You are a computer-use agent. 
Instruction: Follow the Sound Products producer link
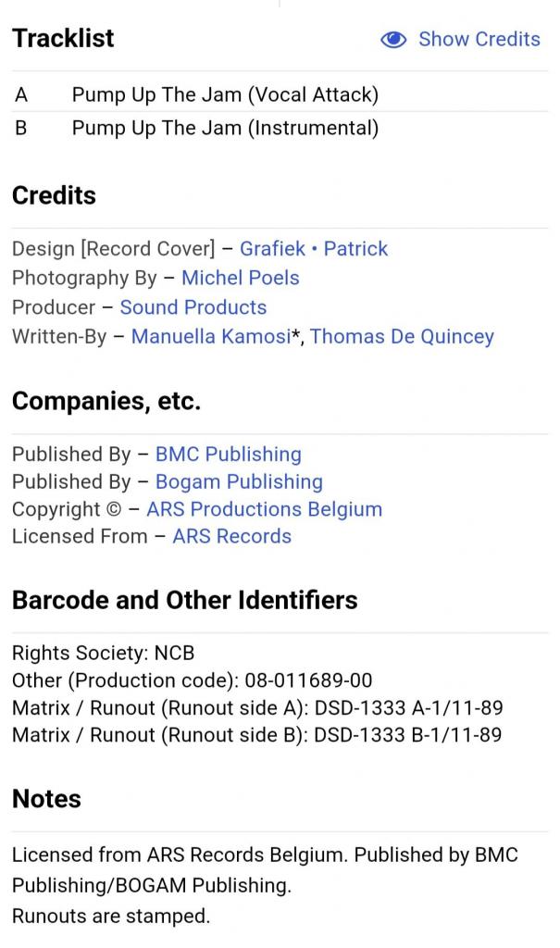pyautogui.click(x=193, y=307)
